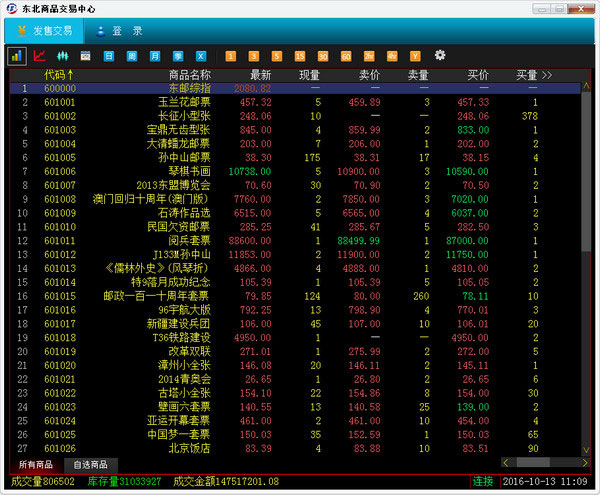Select the 大清蟠龙邮票 row
Viewport: 600px width, 495px height.
pyautogui.click(x=295, y=144)
